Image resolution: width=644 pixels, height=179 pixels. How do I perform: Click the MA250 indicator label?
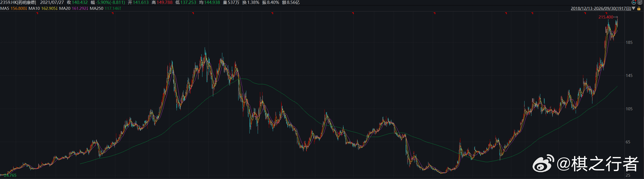(96, 8)
